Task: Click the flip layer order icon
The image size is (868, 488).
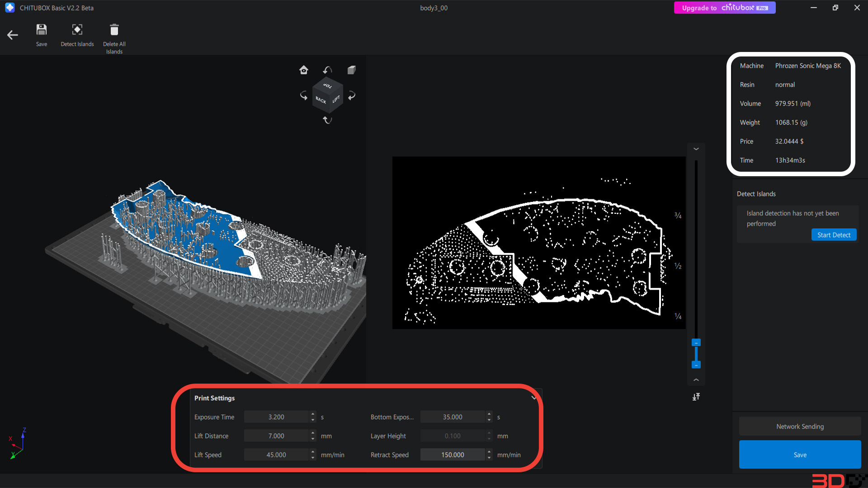Action: click(696, 397)
